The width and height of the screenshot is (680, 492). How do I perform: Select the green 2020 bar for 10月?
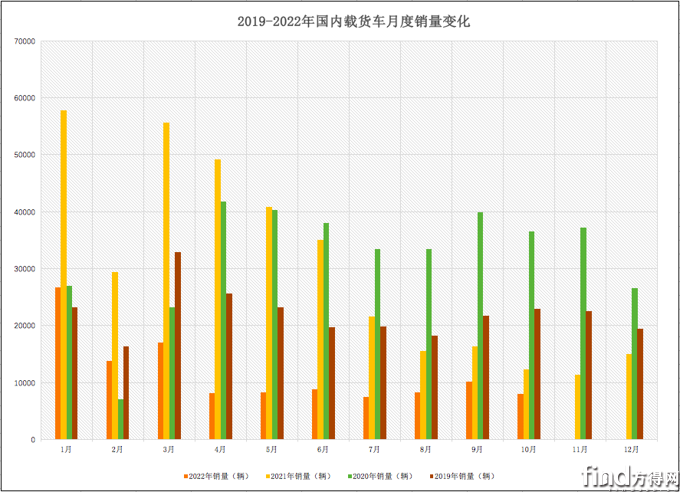click(x=532, y=335)
